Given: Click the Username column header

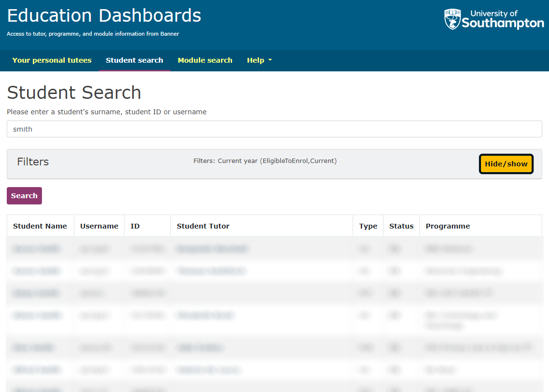Looking at the screenshot, I should point(99,226).
